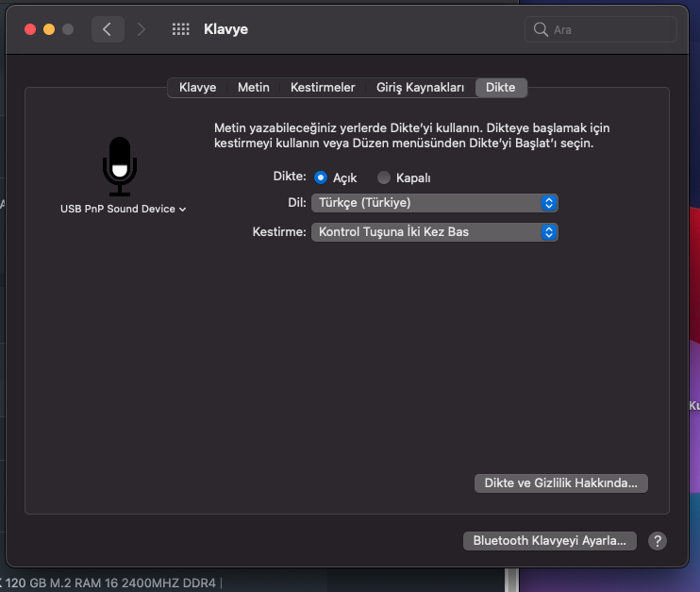Viewport: 700px width, 592px height.
Task: Click into the Ara search field
Action: pyautogui.click(x=610, y=29)
